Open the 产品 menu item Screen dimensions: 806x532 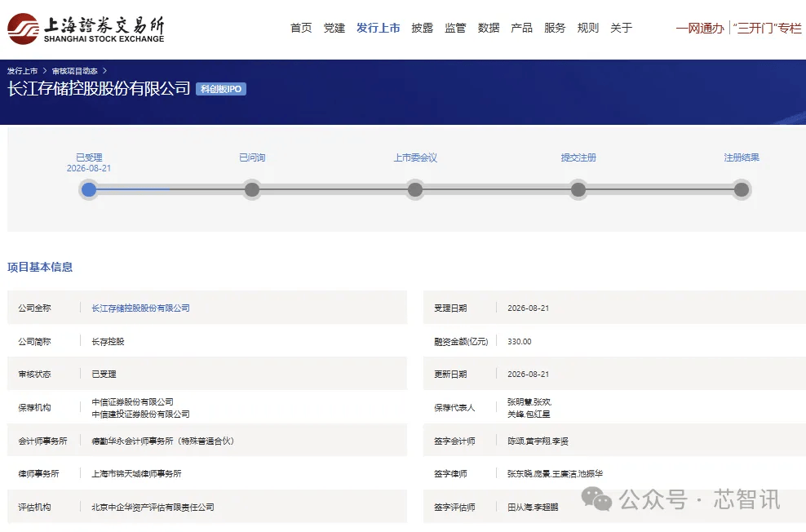pyautogui.click(x=522, y=28)
